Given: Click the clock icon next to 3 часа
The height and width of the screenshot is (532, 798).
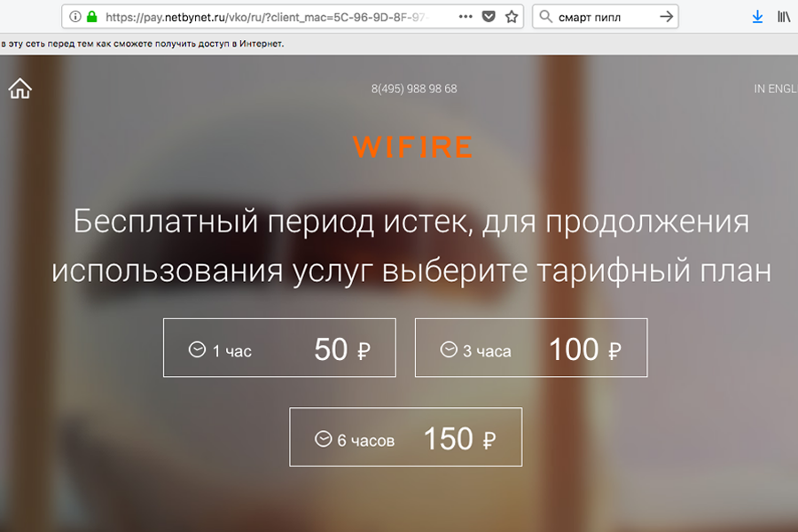Looking at the screenshot, I should (449, 349).
